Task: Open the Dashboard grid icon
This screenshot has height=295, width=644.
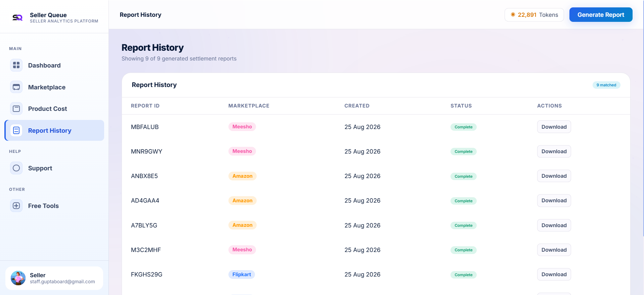Action: 16,65
